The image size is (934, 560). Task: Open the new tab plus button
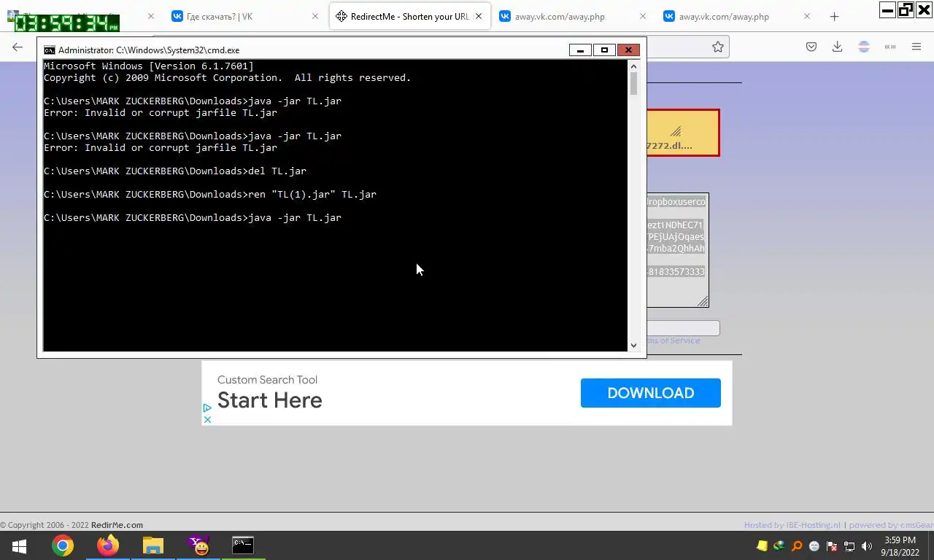(835, 16)
